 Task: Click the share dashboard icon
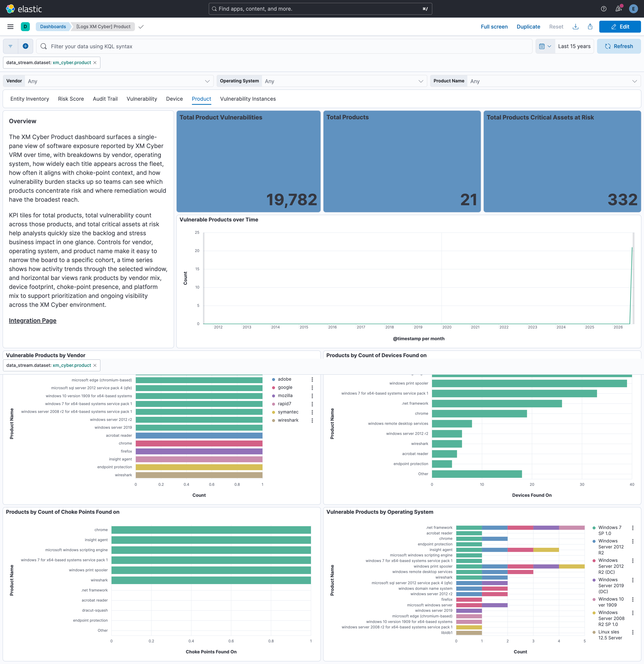(590, 27)
